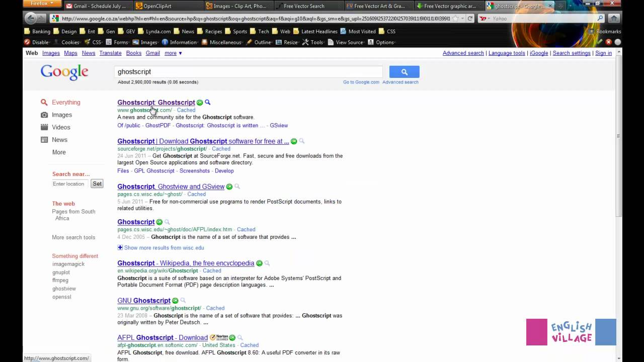Open the Disable menu in developer toolbar

(x=37, y=42)
